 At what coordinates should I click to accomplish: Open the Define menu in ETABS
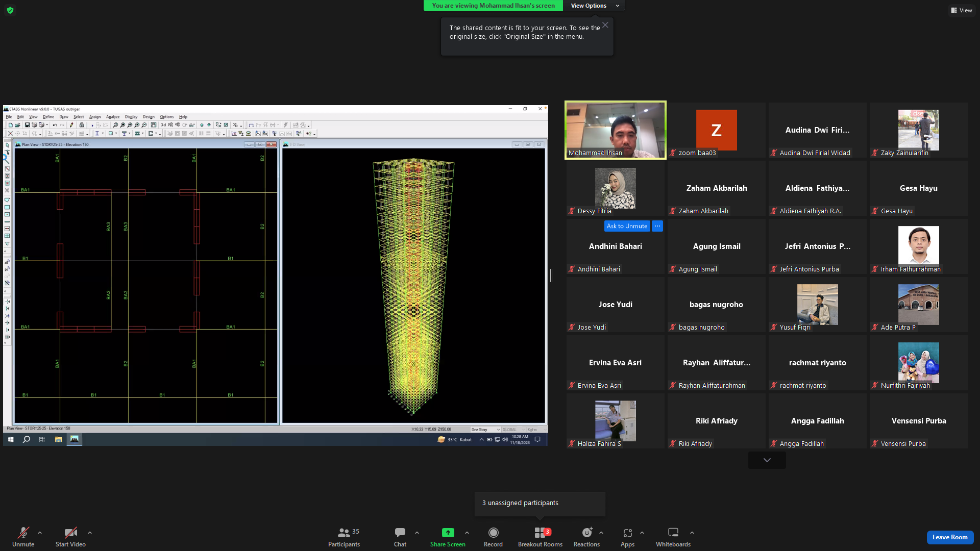point(48,117)
